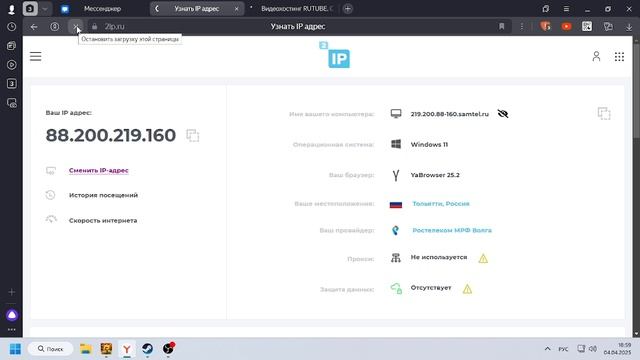This screenshot has width=640, height=360.
Task: Open browser main menu three lines
Action: pyautogui.click(x=566, y=9)
